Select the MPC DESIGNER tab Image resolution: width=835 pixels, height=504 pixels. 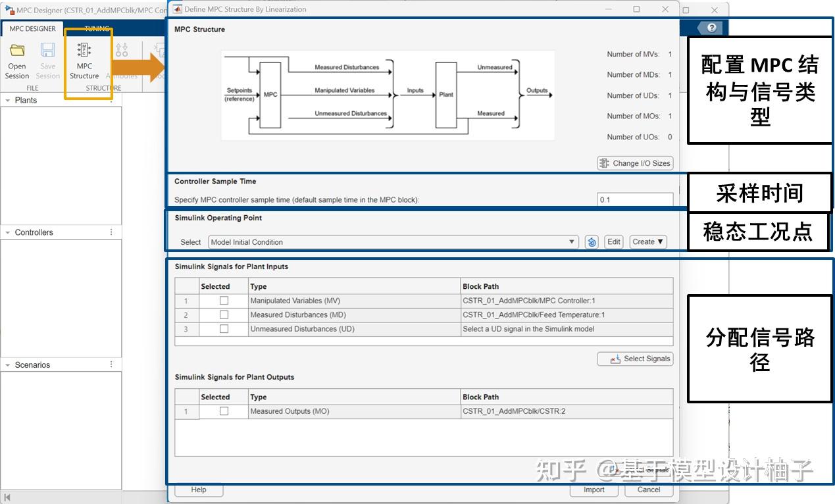point(32,28)
